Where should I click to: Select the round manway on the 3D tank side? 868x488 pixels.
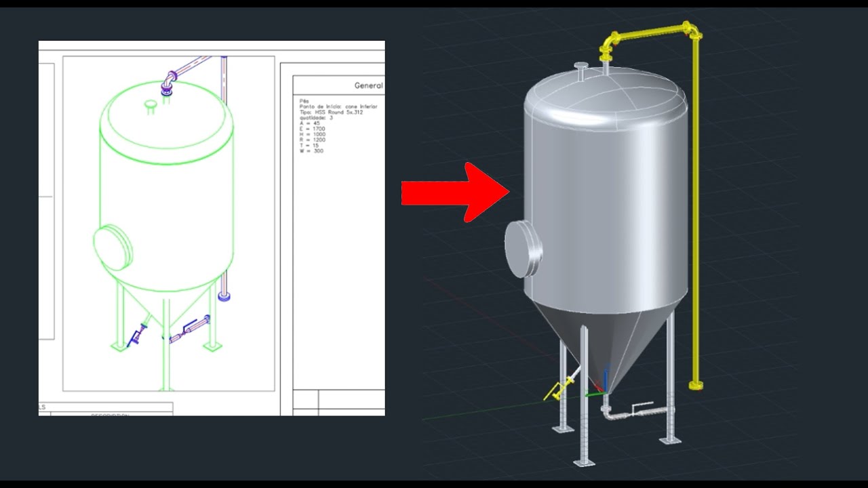523,249
